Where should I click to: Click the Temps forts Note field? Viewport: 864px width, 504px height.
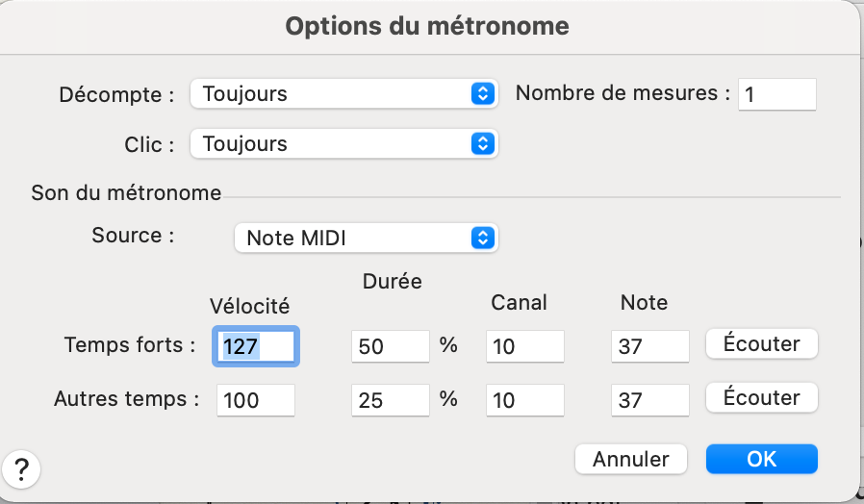tap(649, 346)
